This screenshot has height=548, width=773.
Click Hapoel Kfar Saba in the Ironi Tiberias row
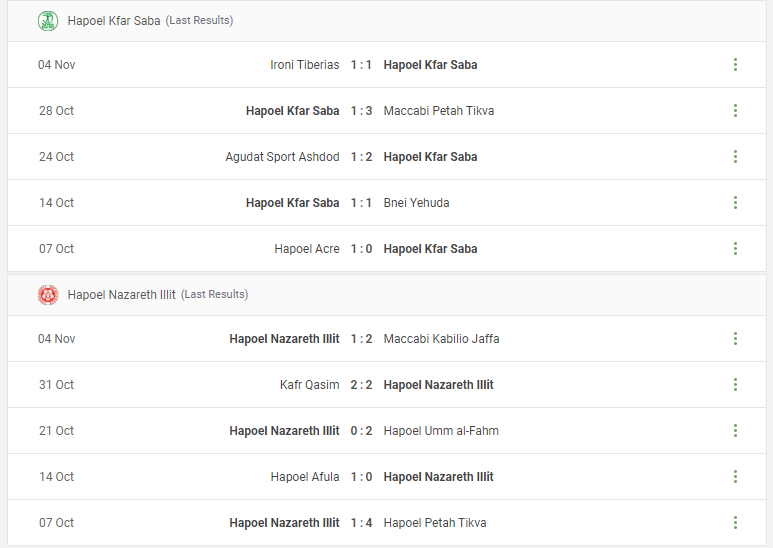[430, 65]
